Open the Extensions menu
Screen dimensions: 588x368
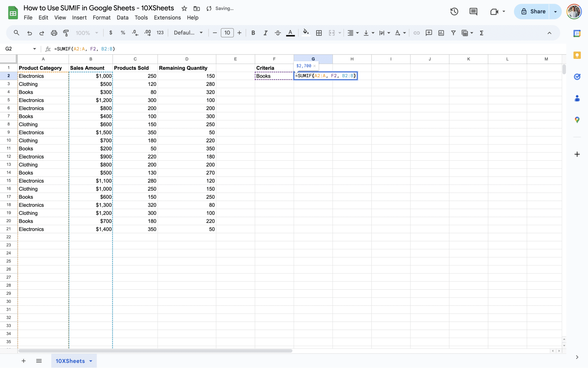tap(167, 18)
